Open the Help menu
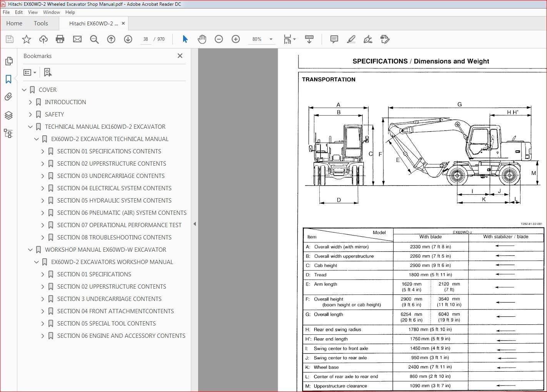Image resolution: width=547 pixels, height=392 pixels. (70, 12)
